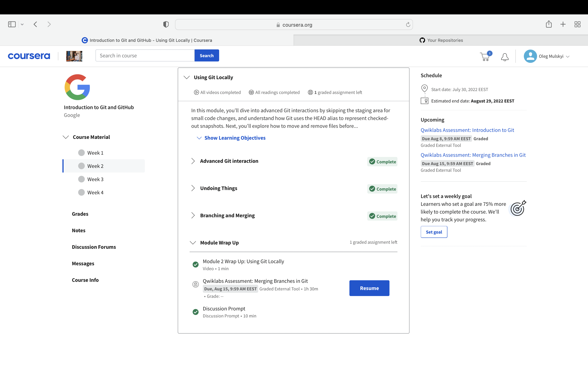
Task: Go to Coursera home via logo
Action: 29,56
